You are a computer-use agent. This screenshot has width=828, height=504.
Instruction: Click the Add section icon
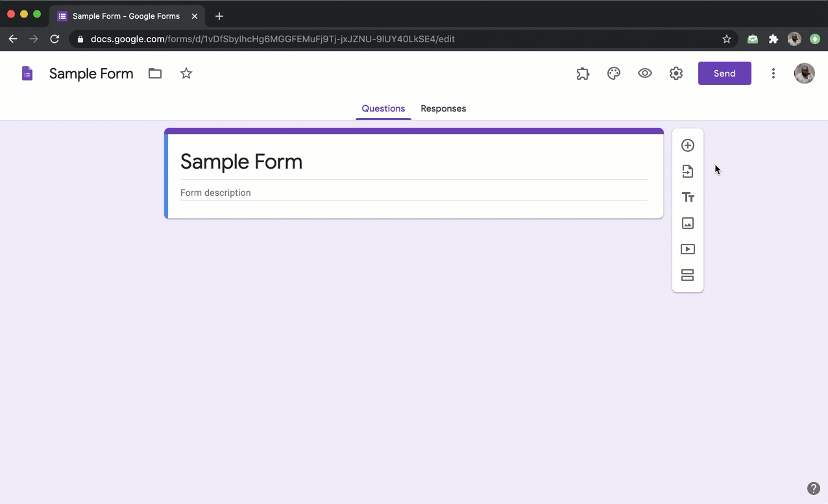[x=688, y=275]
